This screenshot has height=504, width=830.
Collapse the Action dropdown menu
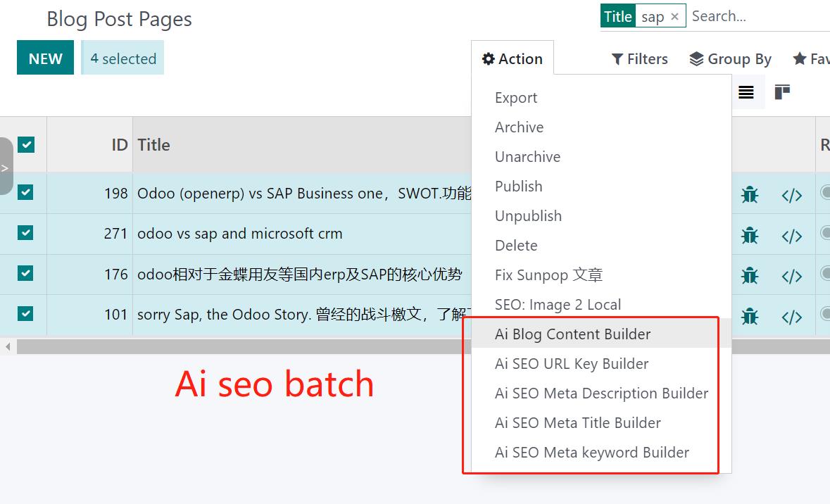513,59
